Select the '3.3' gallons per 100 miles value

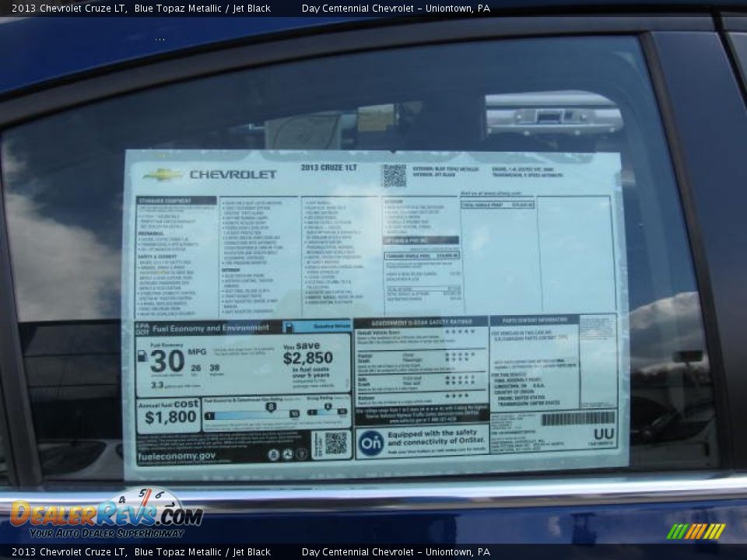coord(158,385)
